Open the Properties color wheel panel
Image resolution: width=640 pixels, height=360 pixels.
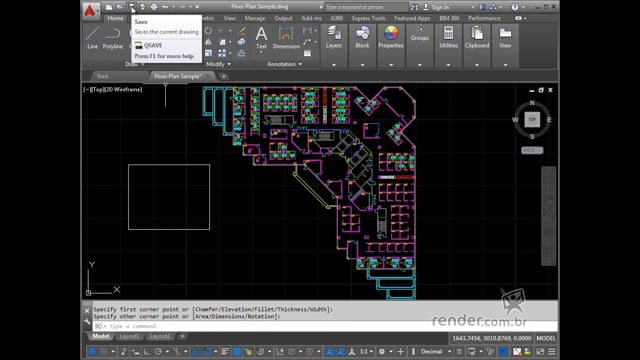[391, 38]
